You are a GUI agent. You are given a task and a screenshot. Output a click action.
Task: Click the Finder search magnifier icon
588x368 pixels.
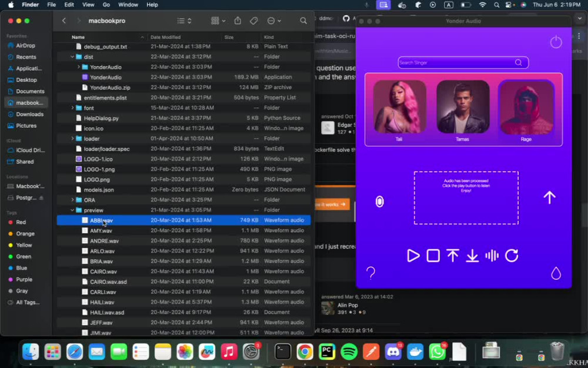coord(303,21)
